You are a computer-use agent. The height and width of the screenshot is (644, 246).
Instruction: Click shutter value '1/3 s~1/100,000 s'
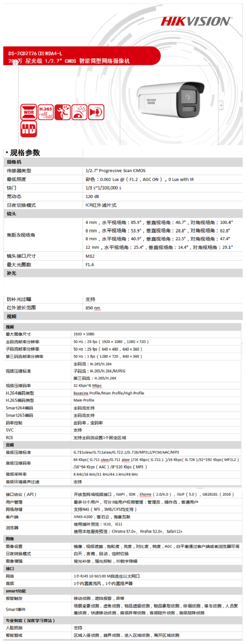click(x=103, y=188)
